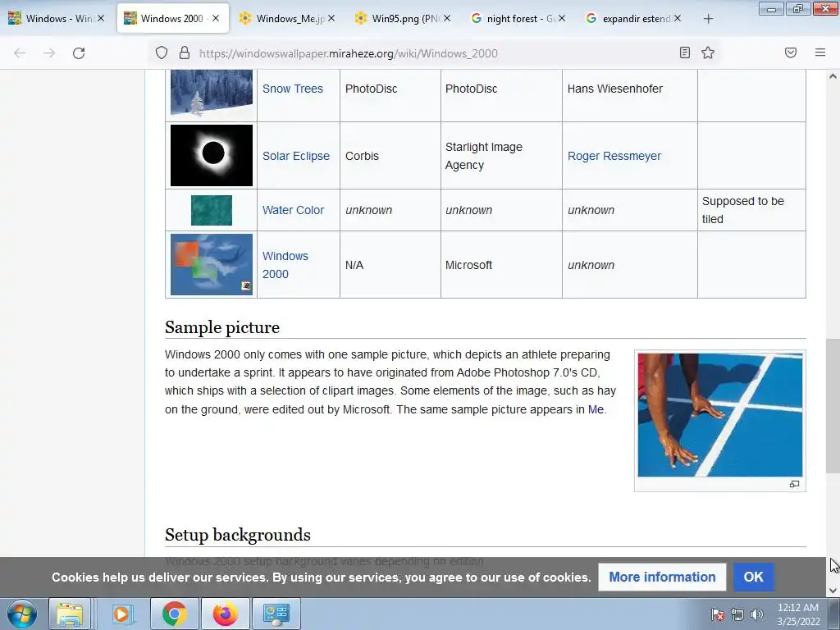The height and width of the screenshot is (630, 840).
Task: Open the Snow Trees link
Action: 293,89
